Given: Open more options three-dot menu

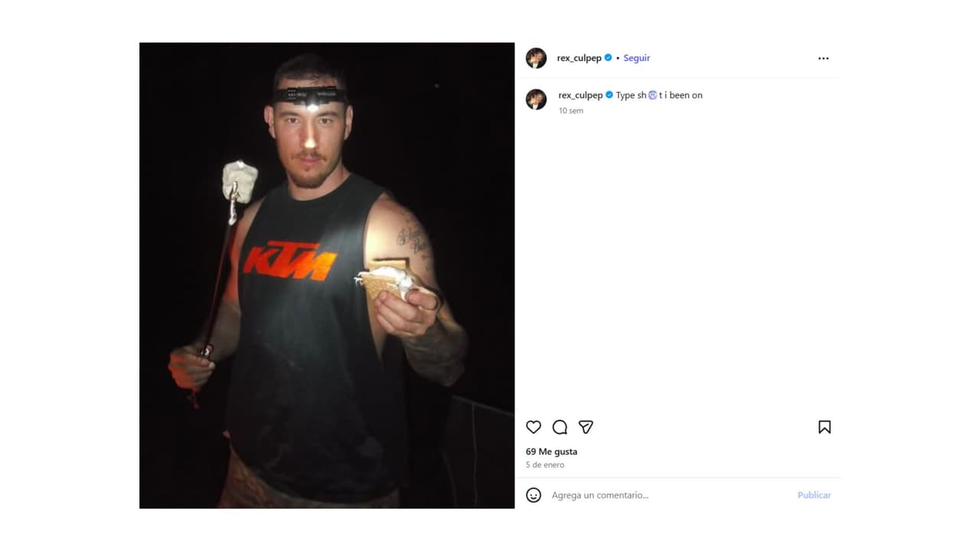Looking at the screenshot, I should (823, 58).
